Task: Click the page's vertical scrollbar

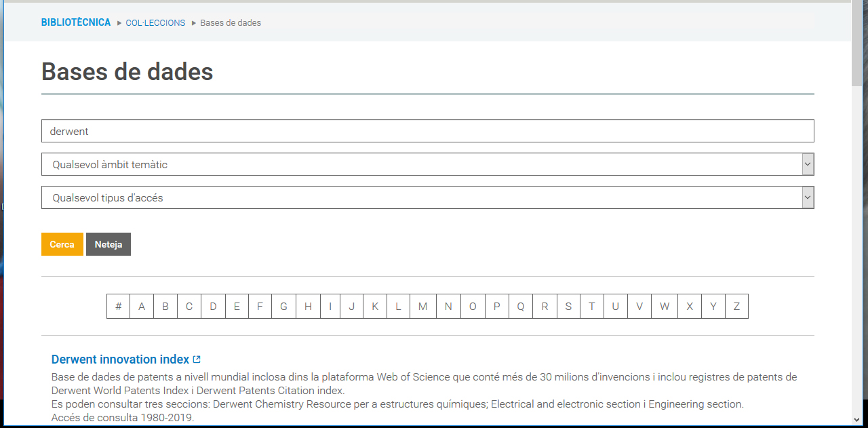Action: 857,203
